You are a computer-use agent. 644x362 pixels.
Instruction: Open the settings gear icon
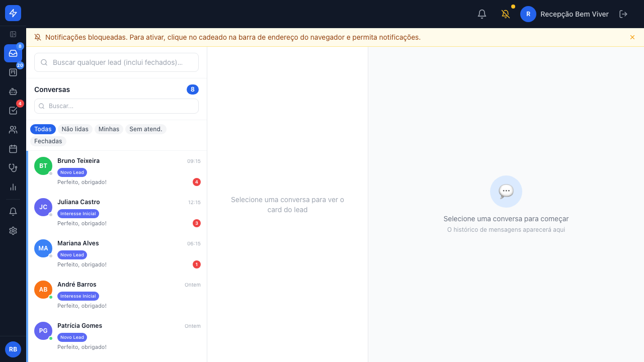[x=13, y=231]
